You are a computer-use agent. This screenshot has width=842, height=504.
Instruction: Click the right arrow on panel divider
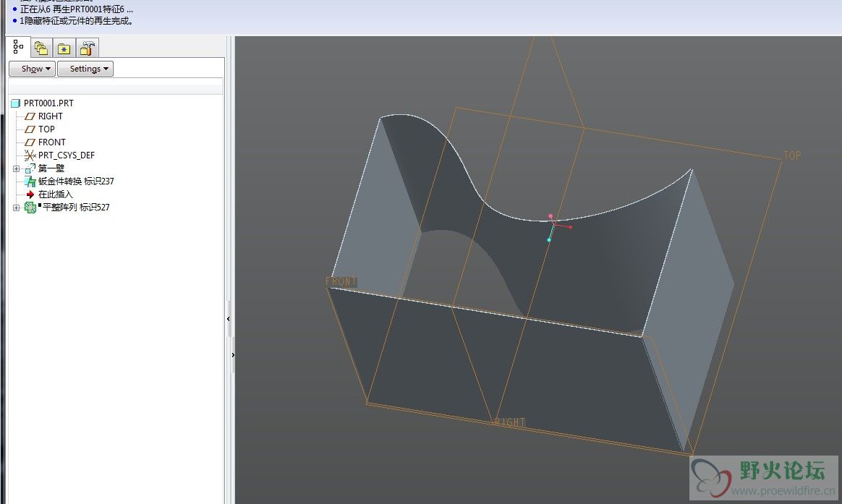tap(232, 355)
